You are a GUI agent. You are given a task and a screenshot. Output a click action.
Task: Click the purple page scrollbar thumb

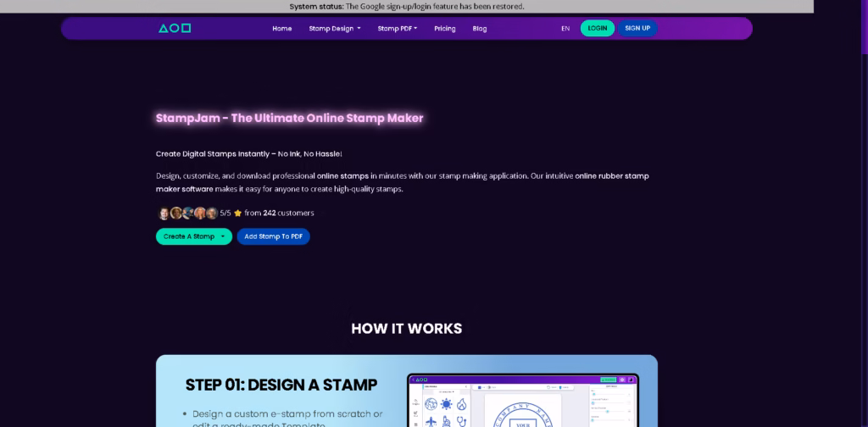[x=865, y=26]
